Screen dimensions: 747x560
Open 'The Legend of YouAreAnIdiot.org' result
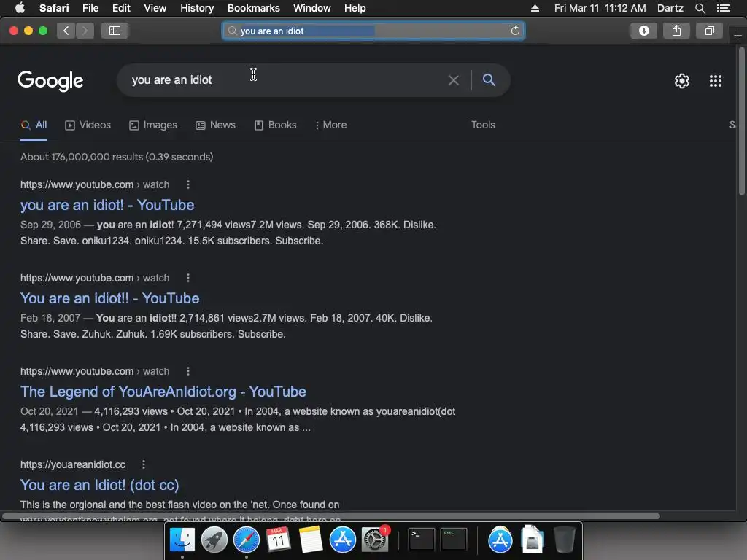tap(163, 392)
